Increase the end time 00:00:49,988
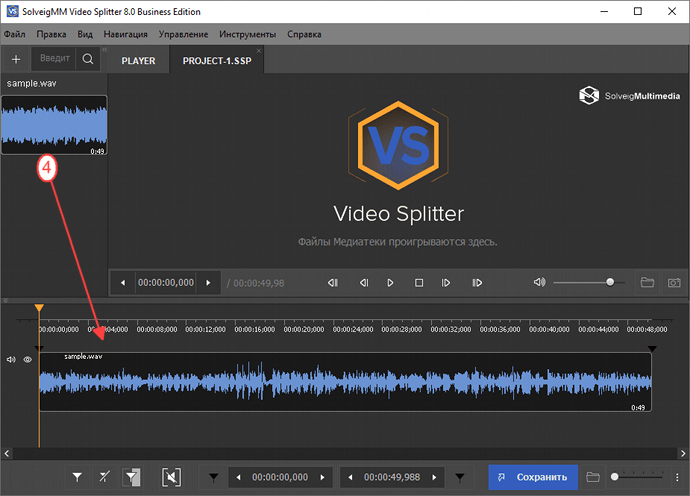 click(434, 477)
